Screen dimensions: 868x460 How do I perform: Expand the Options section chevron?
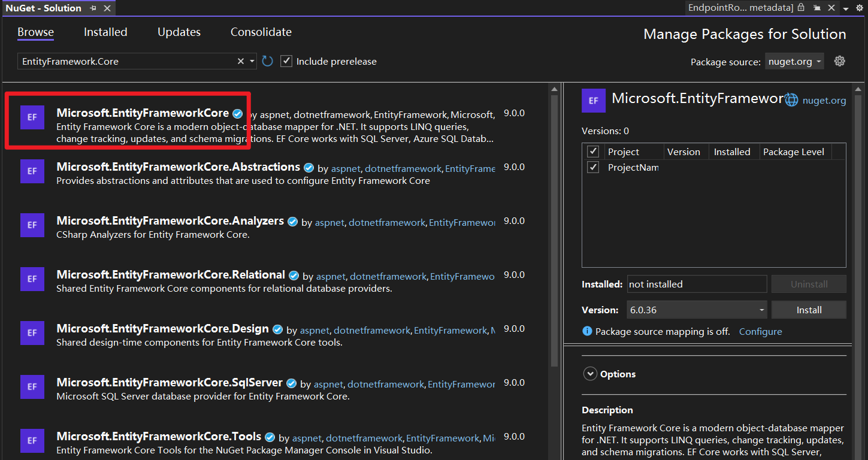[x=590, y=374]
